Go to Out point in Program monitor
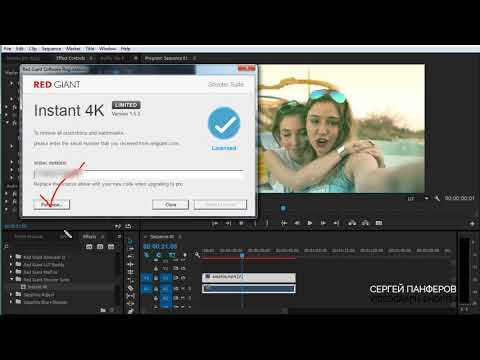 click(336, 223)
